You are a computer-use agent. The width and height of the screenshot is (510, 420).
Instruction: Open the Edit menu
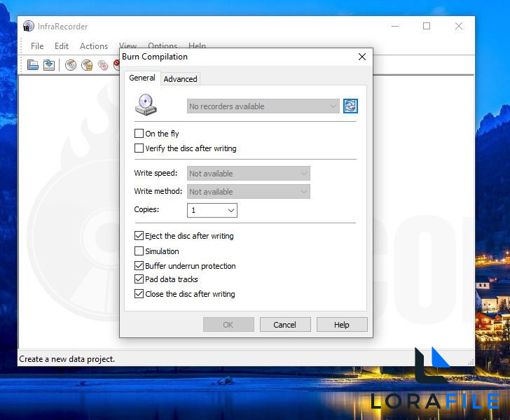pyautogui.click(x=62, y=46)
